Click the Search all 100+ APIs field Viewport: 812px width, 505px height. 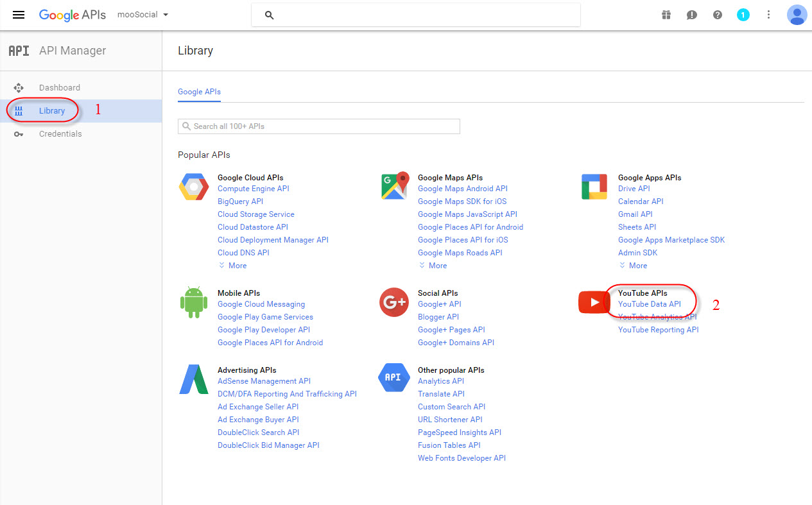tap(319, 126)
